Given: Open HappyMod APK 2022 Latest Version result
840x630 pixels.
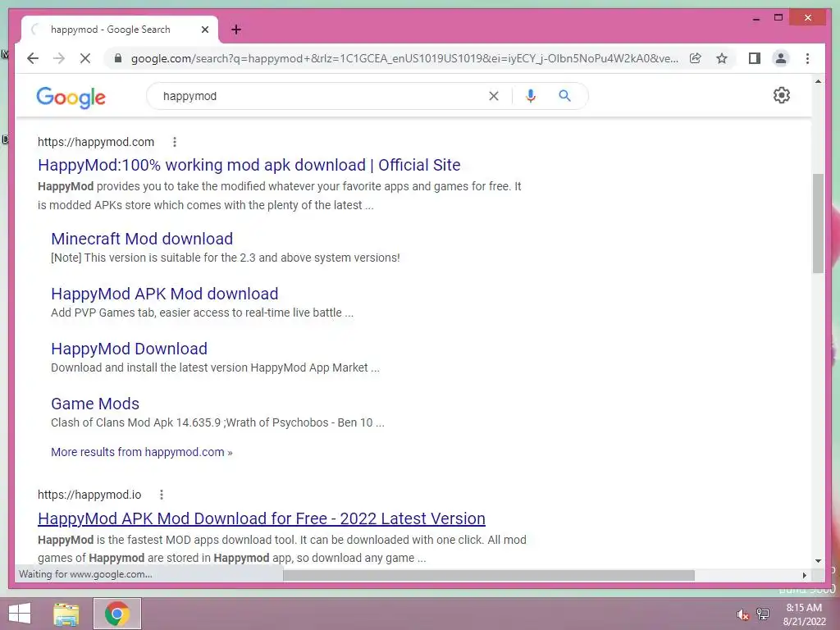Looking at the screenshot, I should pos(262,518).
